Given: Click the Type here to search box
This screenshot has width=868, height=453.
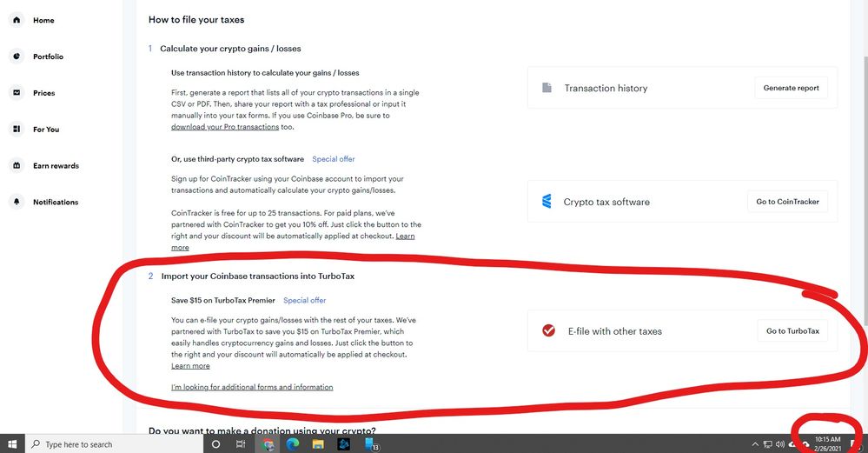Looking at the screenshot, I should coord(114,444).
